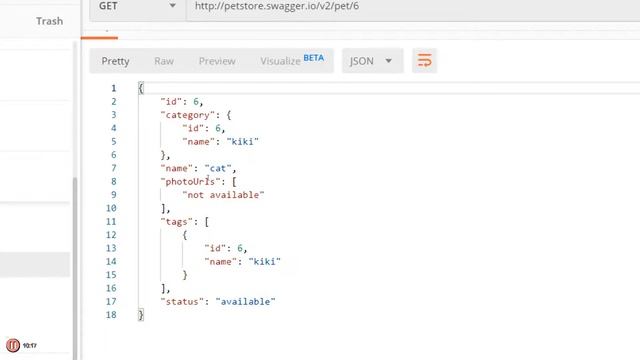The image size is (640, 360).
Task: Open the GET method dropdown
Action: 138,7
